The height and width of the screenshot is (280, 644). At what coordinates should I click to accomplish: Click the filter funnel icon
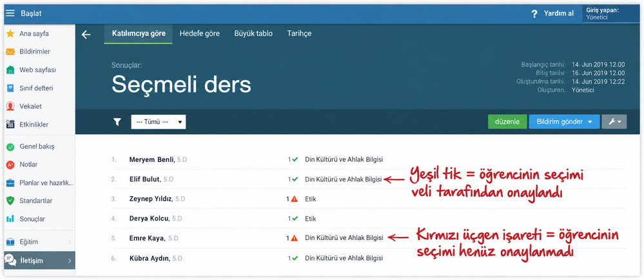117,122
